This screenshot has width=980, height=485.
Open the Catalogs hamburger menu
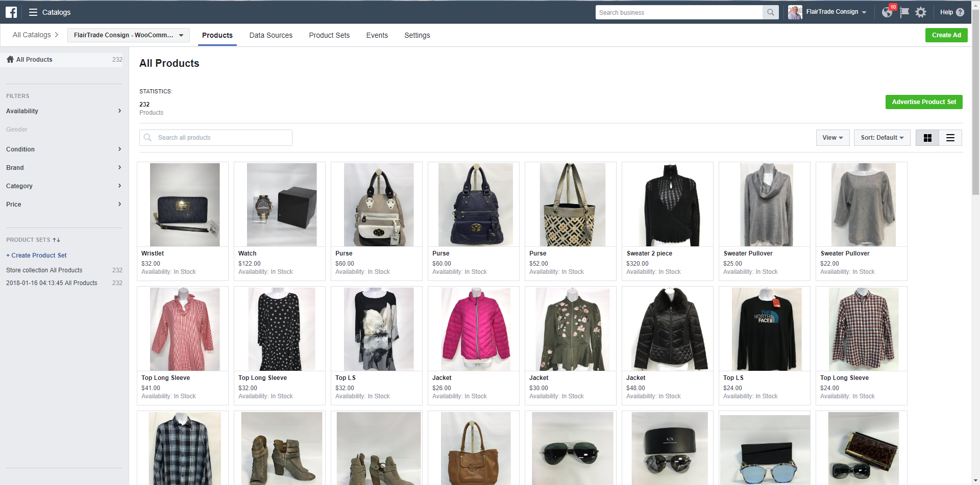click(33, 12)
